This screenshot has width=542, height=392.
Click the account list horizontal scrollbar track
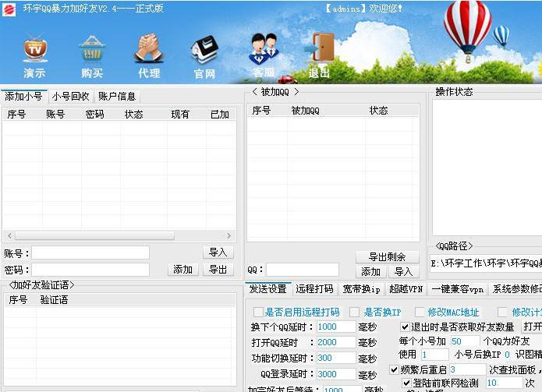pos(203,235)
